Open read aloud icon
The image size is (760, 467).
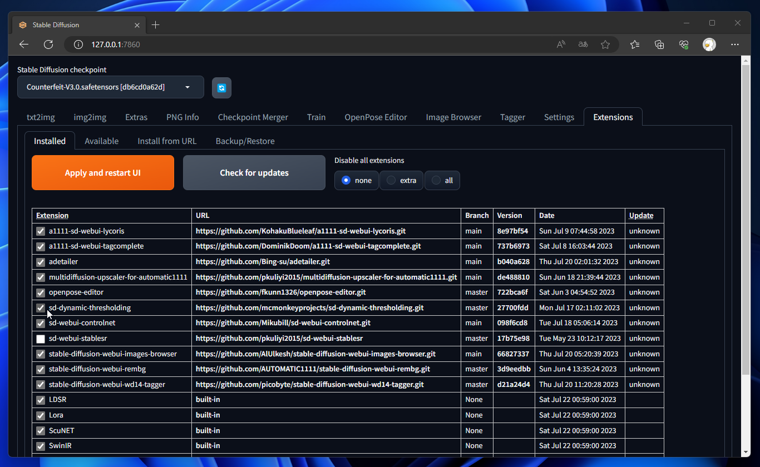(561, 44)
